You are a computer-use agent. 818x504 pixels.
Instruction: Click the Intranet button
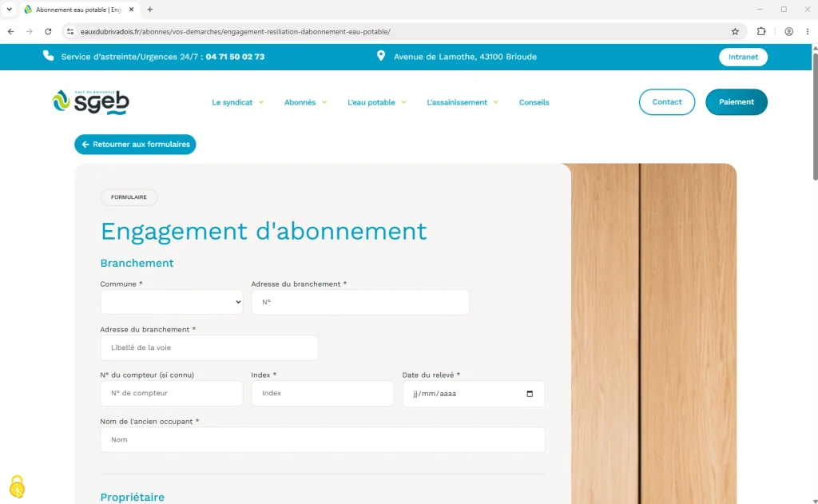743,57
